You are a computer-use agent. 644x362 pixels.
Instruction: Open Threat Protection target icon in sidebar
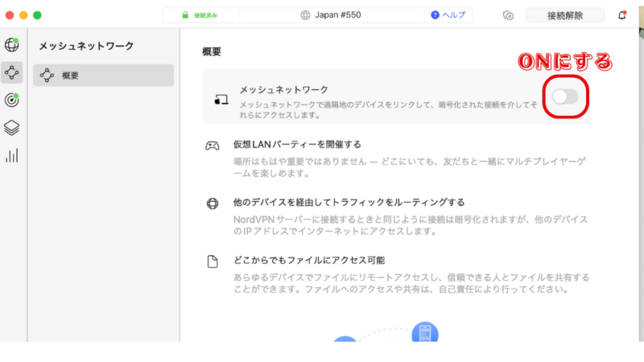12,99
